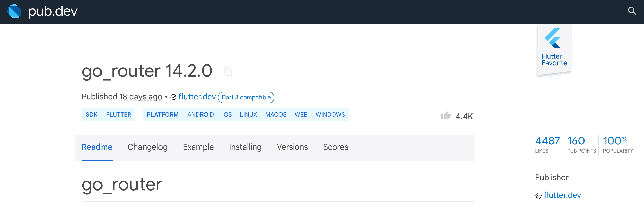Switch to the Changelog tab
Viewport: 644px width, 211px height.
click(148, 147)
